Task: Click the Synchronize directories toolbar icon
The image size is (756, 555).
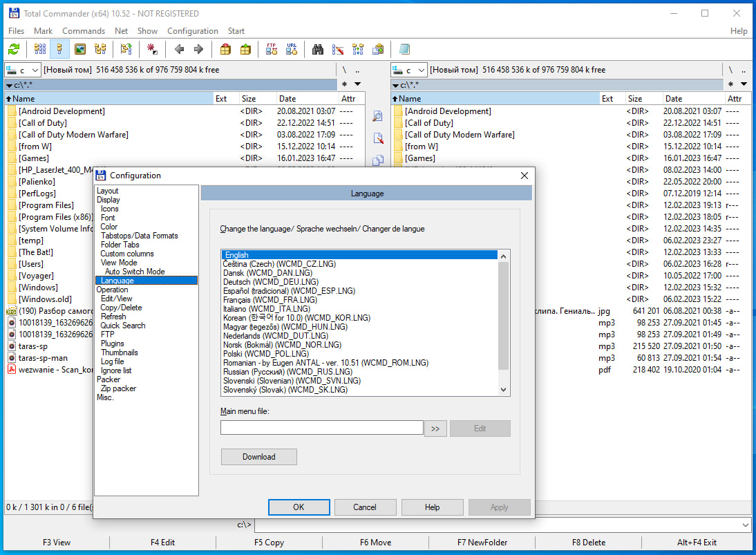Action: pos(358,49)
